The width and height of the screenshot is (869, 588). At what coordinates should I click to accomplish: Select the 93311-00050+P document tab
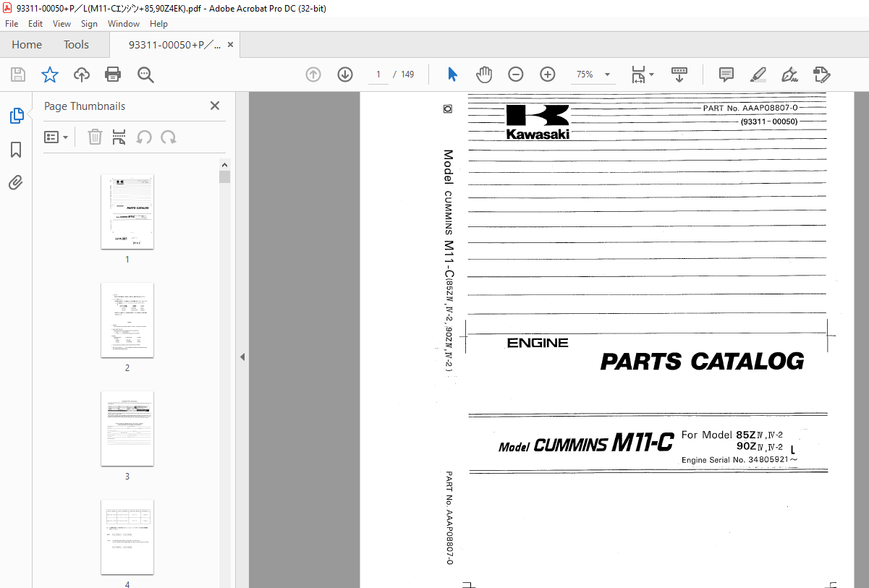coord(174,45)
